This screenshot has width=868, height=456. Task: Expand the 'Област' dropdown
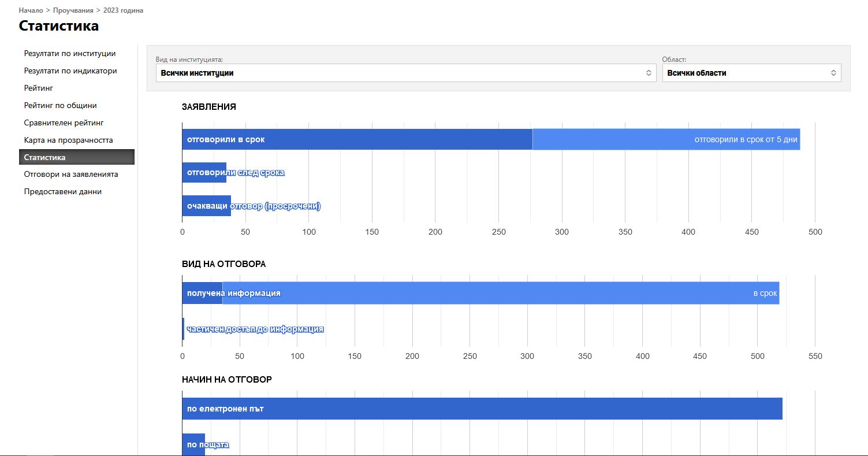point(751,73)
